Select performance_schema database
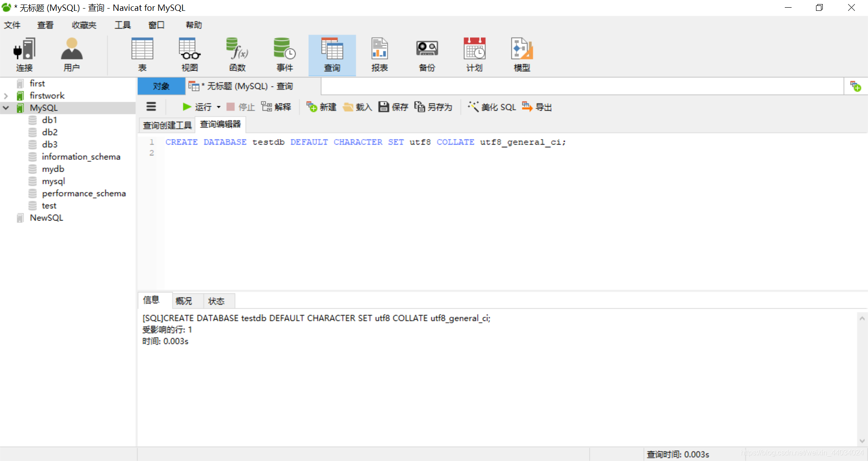Screen dimensions: 868x461 click(x=84, y=193)
